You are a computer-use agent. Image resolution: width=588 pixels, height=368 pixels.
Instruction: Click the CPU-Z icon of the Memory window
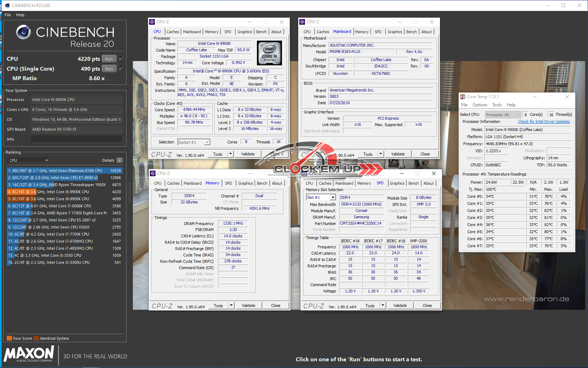(153, 173)
